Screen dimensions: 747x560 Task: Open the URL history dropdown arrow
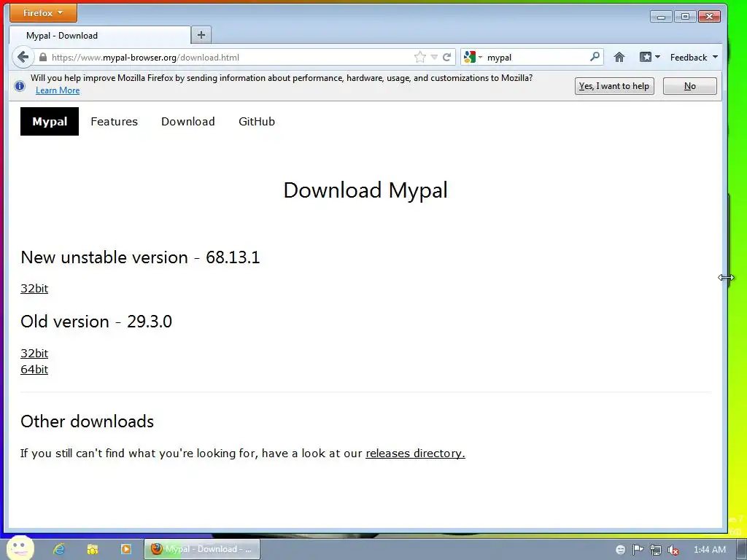click(434, 57)
